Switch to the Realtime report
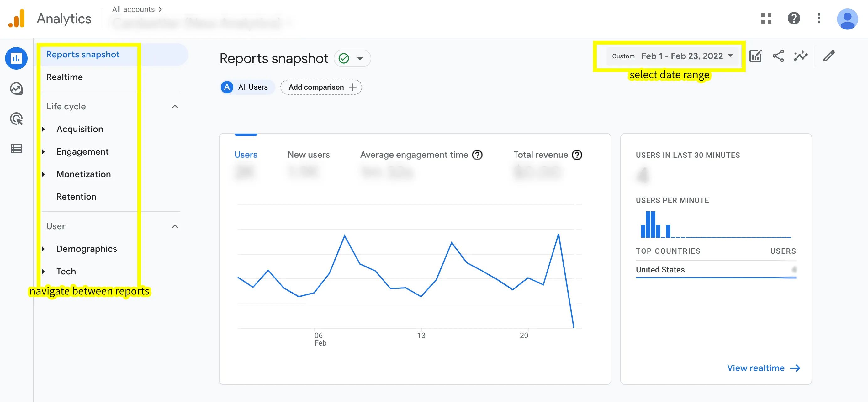Screen dimensions: 868x402 (65, 77)
